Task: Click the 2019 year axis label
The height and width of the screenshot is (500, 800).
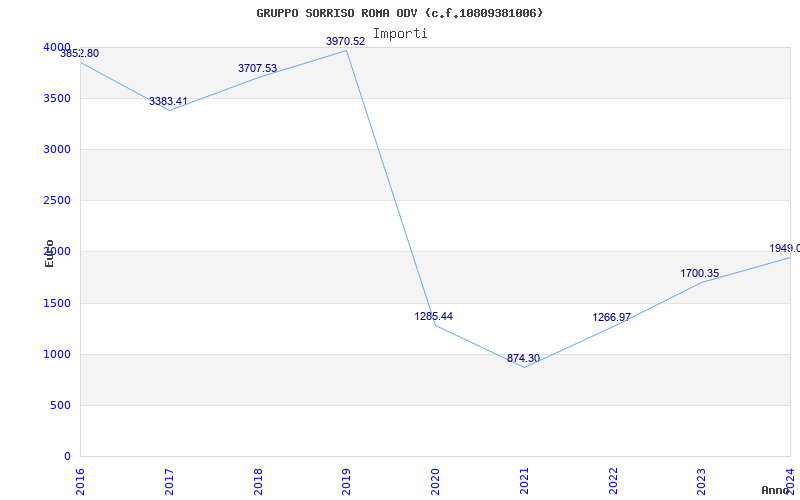Action: point(346,482)
